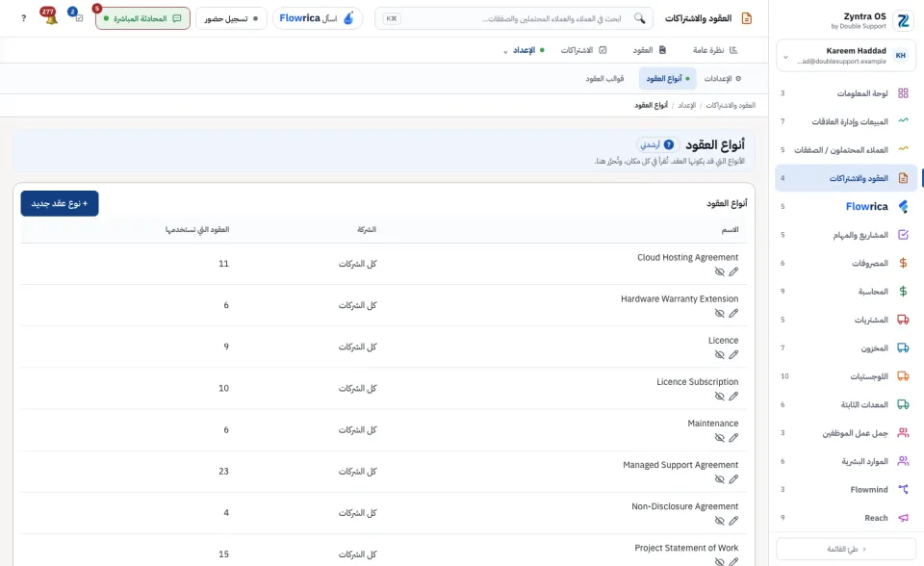Open العملاء المحتملون / الصفقات in sidebar
Image resolution: width=924 pixels, height=566 pixels.
click(846, 150)
